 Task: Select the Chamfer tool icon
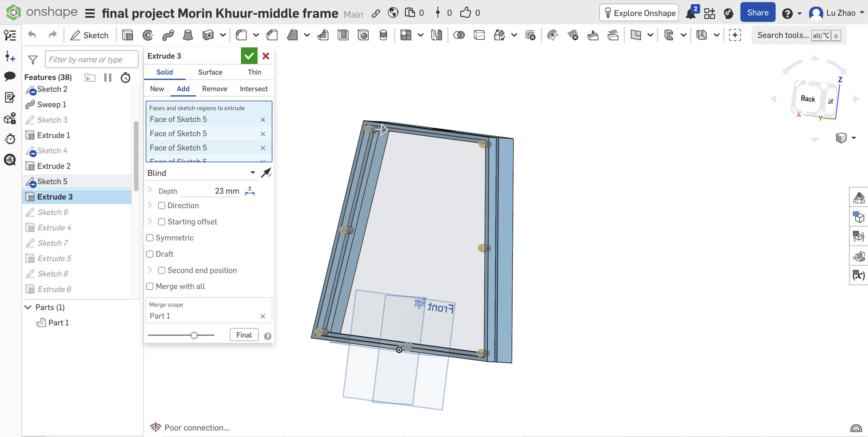pos(272,35)
